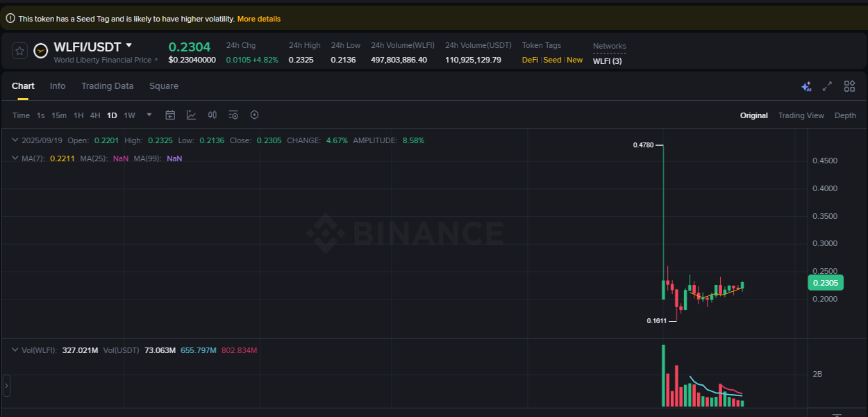Open the indicator settings icon
This screenshot has height=417, width=868.
point(233,115)
